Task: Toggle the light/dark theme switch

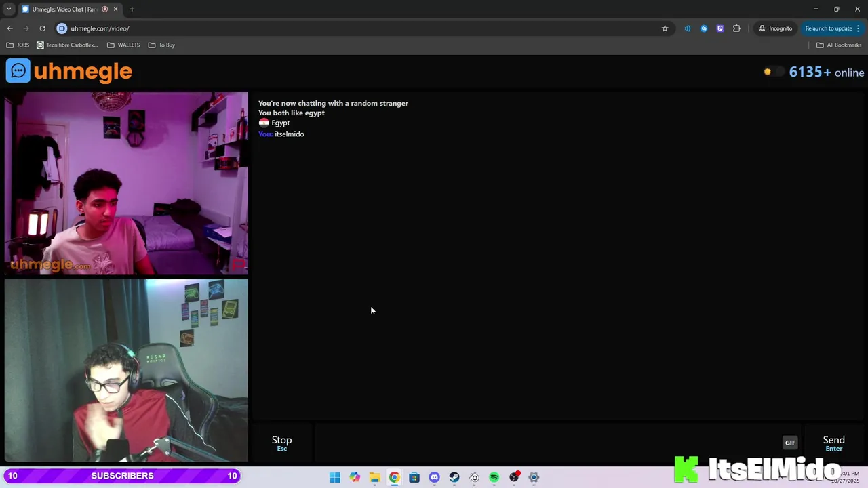Action: click(773, 72)
